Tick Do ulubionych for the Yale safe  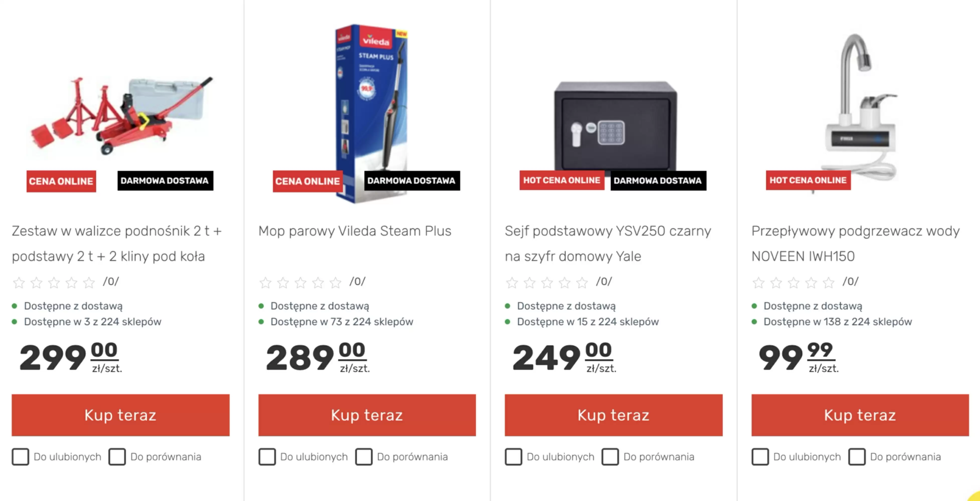point(513,457)
